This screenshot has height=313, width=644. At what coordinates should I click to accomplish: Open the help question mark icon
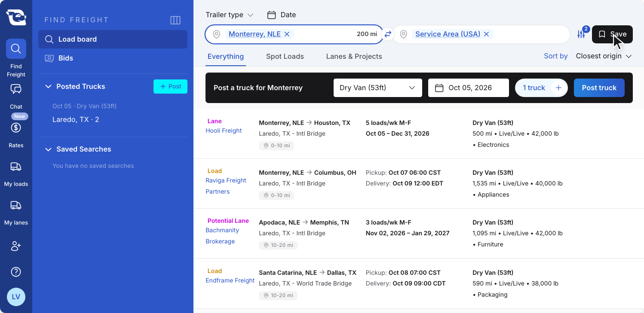[x=16, y=272]
